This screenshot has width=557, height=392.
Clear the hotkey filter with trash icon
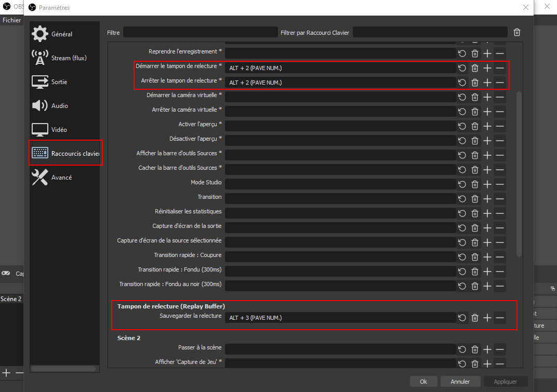click(x=517, y=32)
